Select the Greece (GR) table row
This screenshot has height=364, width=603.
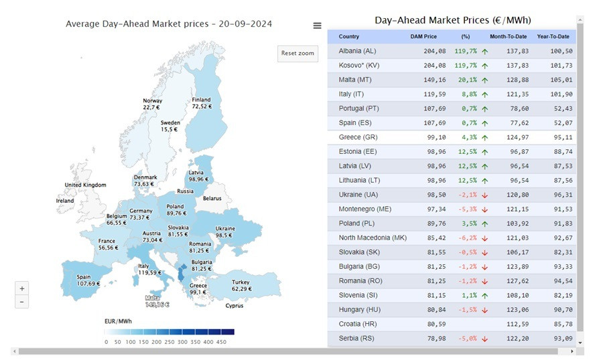point(452,137)
